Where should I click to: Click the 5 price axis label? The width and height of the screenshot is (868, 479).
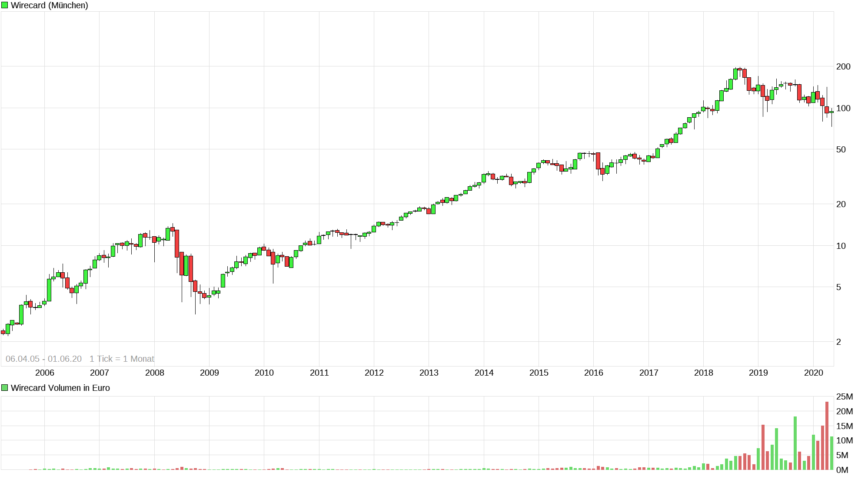pyautogui.click(x=839, y=287)
